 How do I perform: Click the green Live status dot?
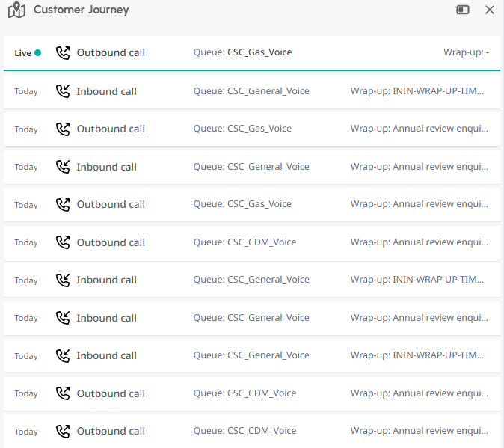(x=38, y=53)
